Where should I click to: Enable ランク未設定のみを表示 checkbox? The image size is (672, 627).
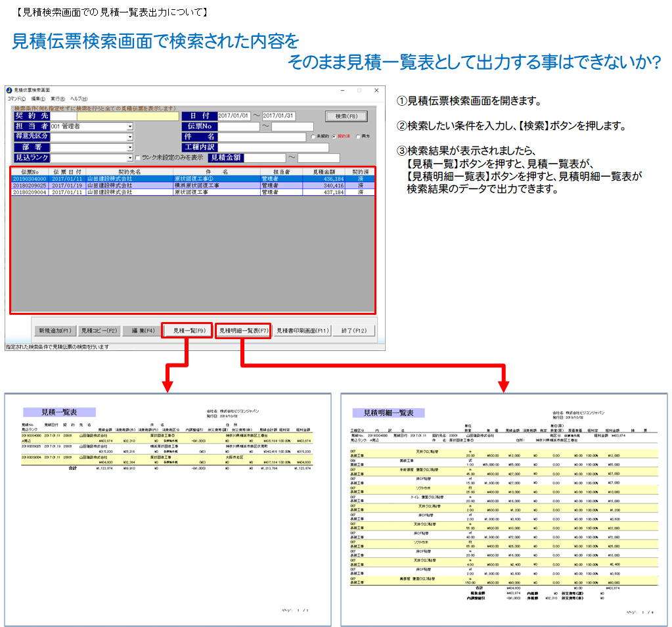[139, 158]
